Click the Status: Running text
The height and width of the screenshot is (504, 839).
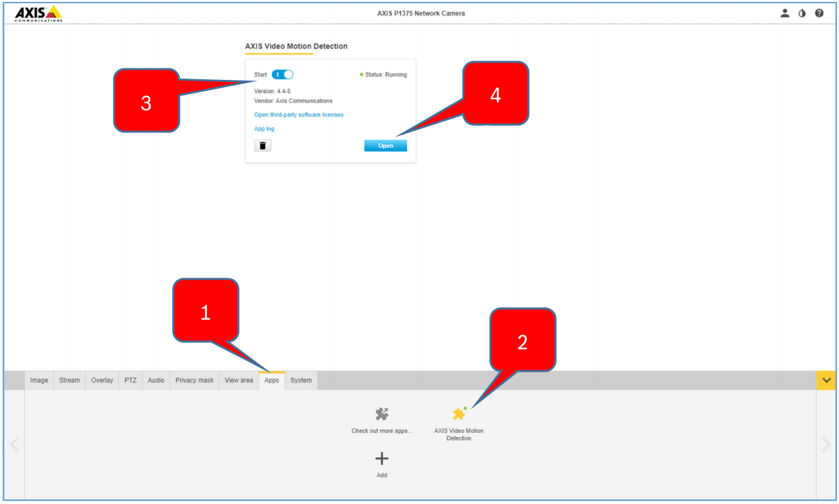386,75
